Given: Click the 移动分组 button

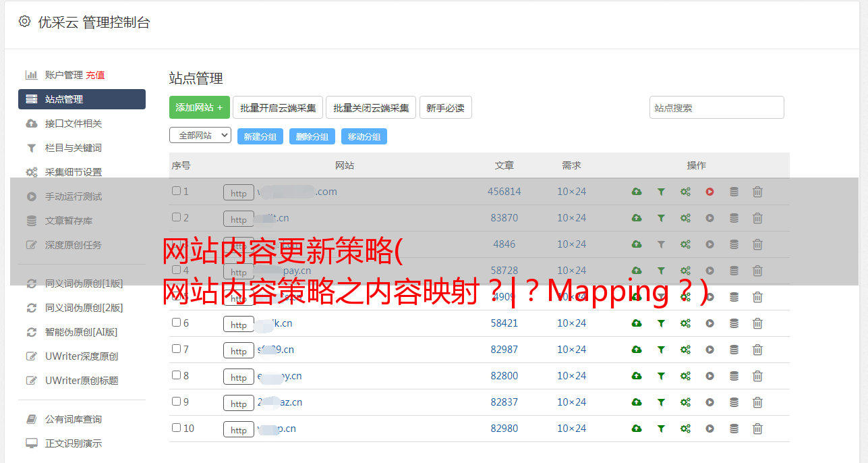Looking at the screenshot, I should point(364,136).
